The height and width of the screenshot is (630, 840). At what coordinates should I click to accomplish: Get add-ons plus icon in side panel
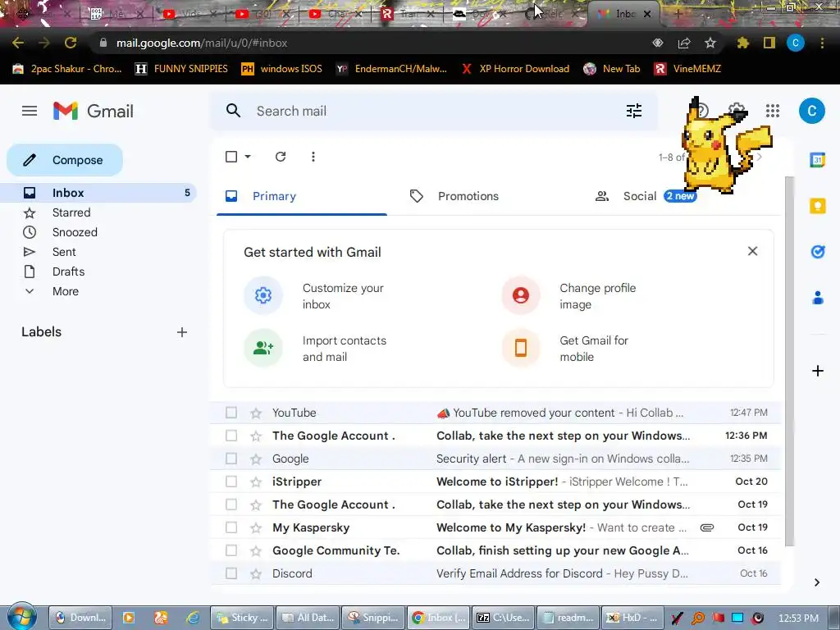click(818, 371)
